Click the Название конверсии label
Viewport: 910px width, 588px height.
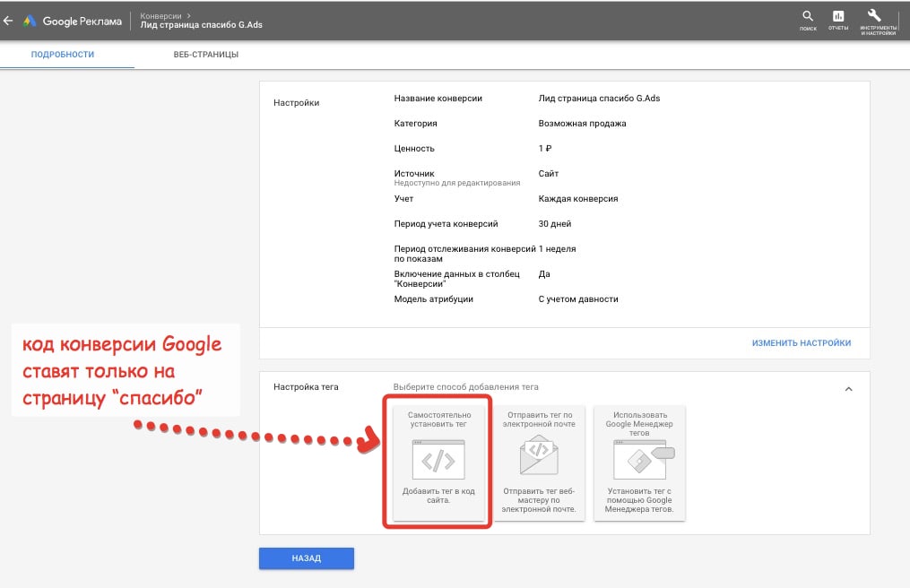[x=438, y=99]
